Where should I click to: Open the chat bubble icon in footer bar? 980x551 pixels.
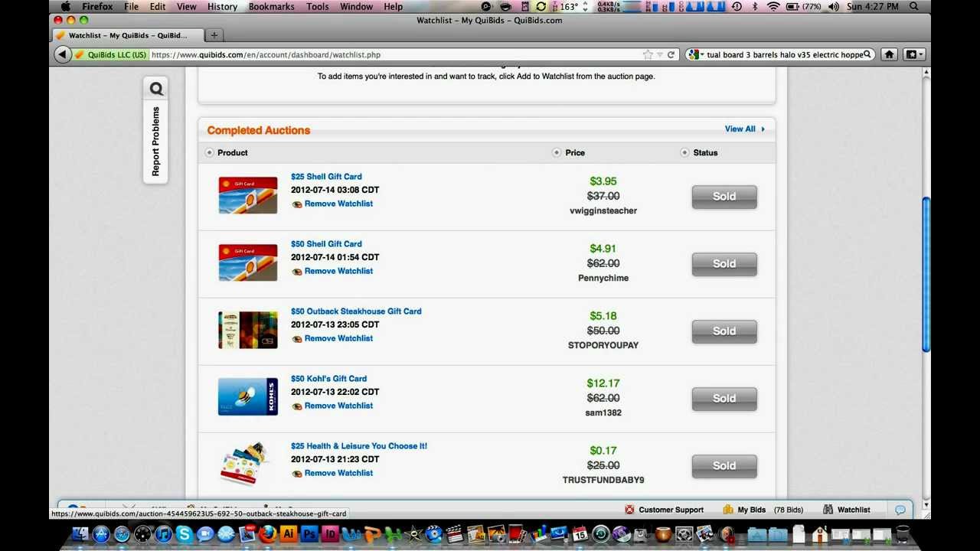(x=900, y=510)
